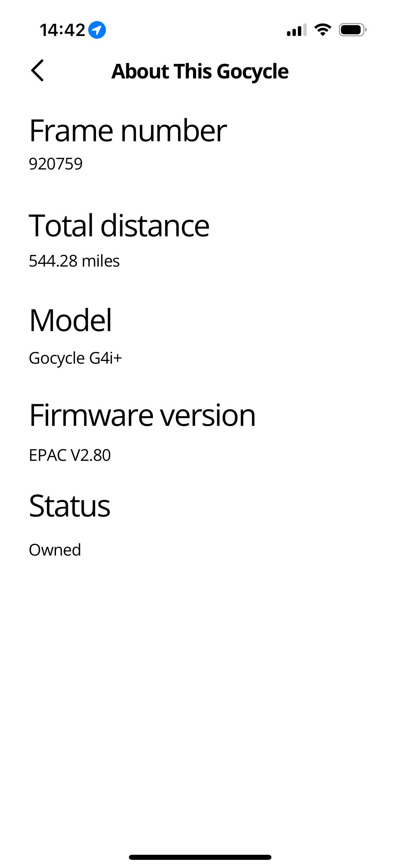Tap the blue location services icon
The image size is (400, 868).
(x=97, y=30)
